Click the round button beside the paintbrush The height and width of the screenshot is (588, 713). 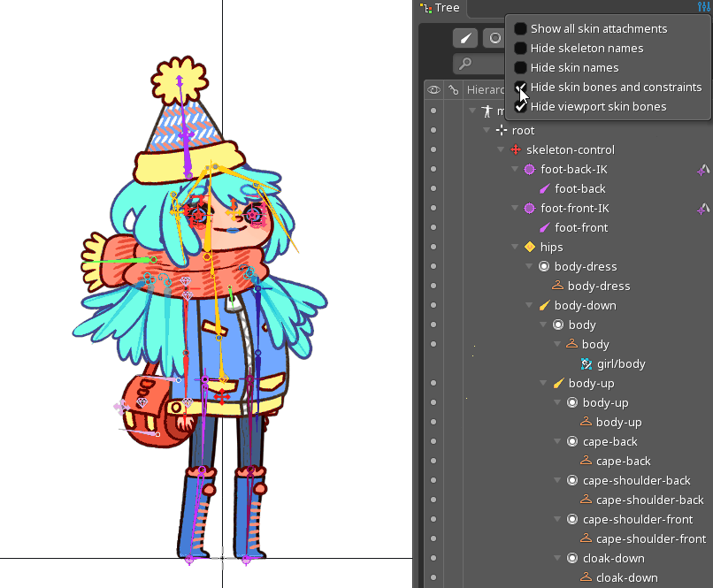click(x=493, y=38)
